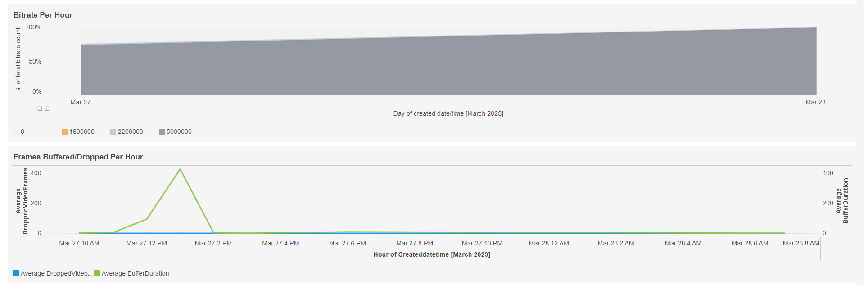
Task: Click the Mar 27 6 PM tick label
Action: [x=347, y=244]
